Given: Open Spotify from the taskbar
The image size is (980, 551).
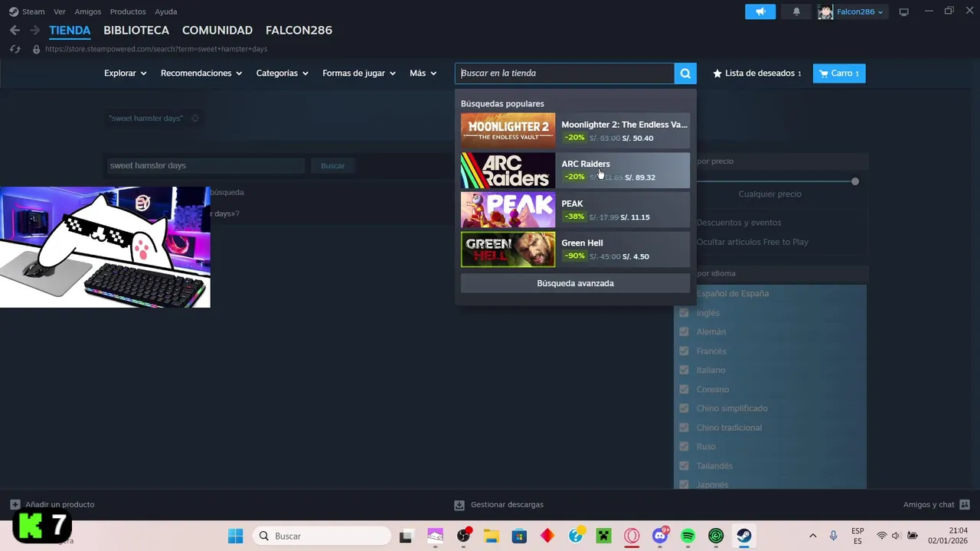Looking at the screenshot, I should pyautogui.click(x=688, y=536).
